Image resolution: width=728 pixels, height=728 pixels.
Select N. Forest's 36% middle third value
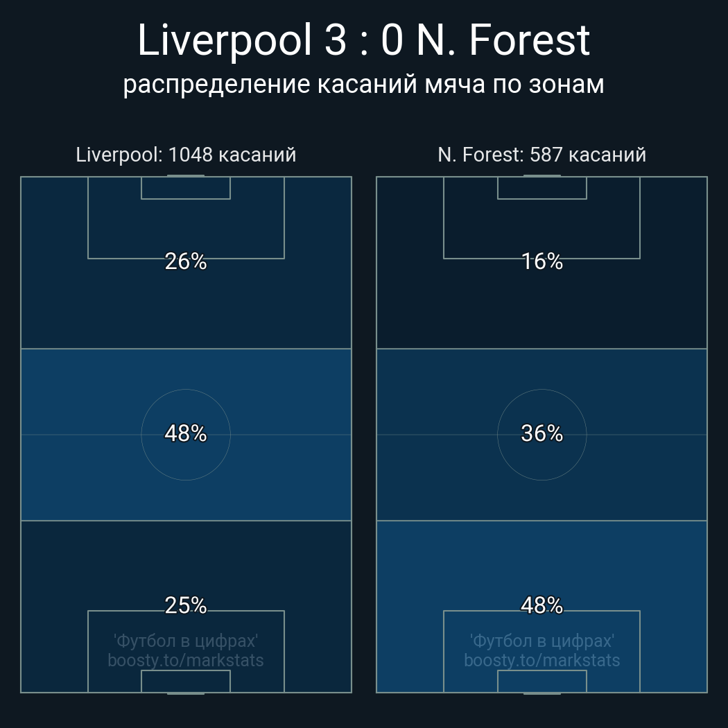pos(541,433)
